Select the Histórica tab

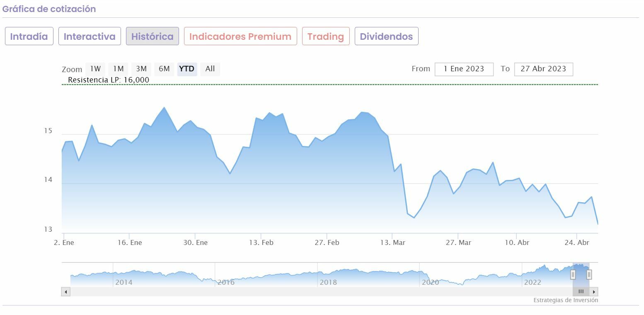[x=152, y=36]
